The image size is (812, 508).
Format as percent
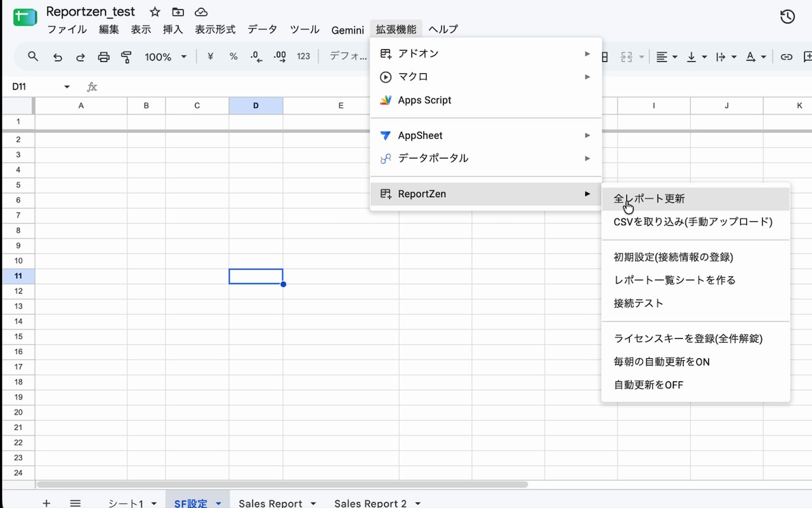pos(234,57)
